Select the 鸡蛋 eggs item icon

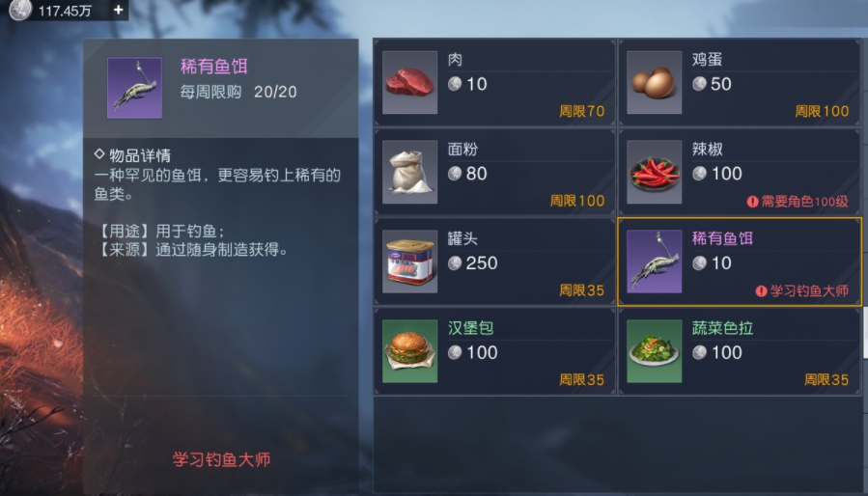pos(654,82)
